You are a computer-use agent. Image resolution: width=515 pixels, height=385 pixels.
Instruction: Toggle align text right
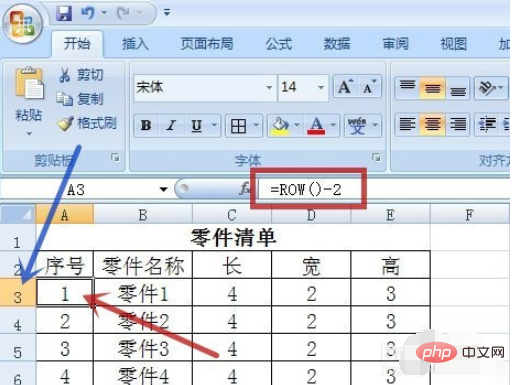click(x=458, y=124)
